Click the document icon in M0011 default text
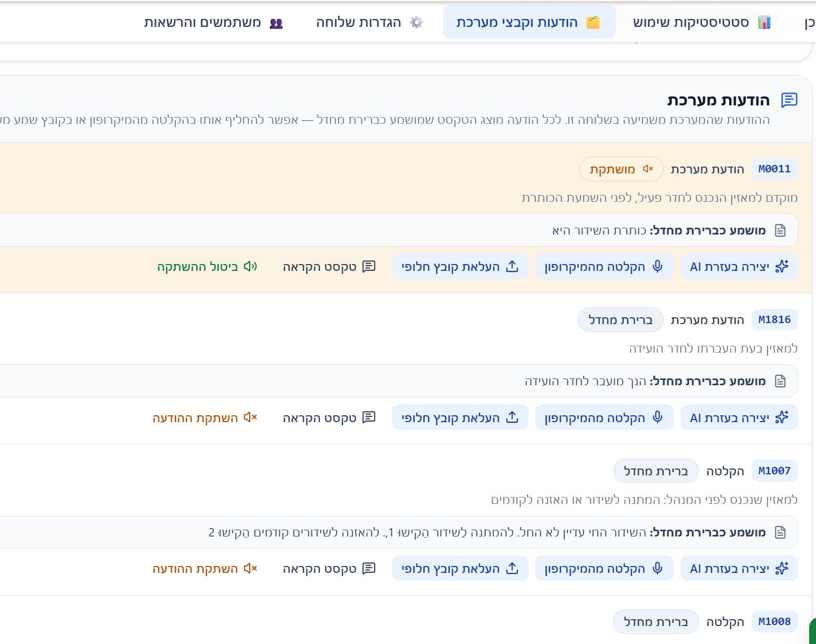 pos(780,230)
